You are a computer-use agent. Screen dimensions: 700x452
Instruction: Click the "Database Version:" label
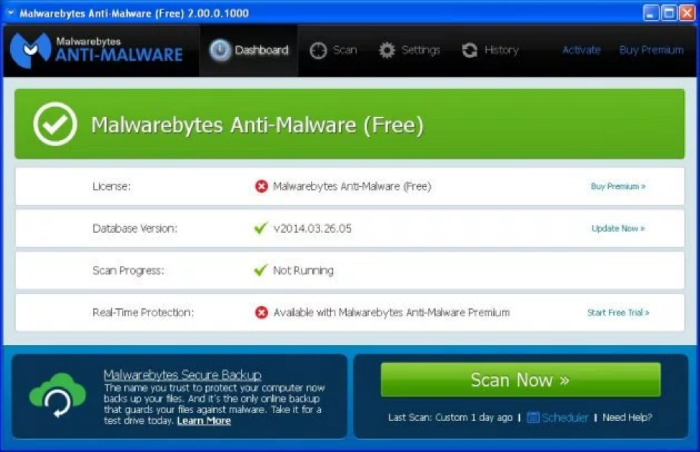(135, 228)
